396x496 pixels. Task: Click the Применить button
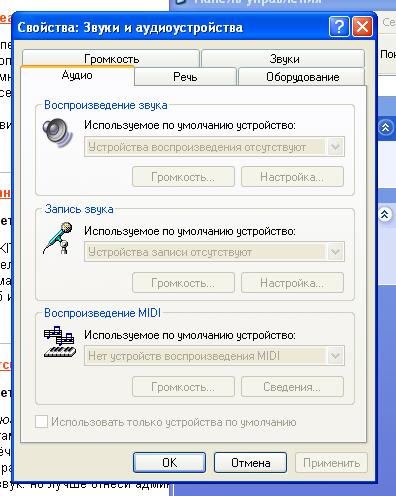click(331, 463)
